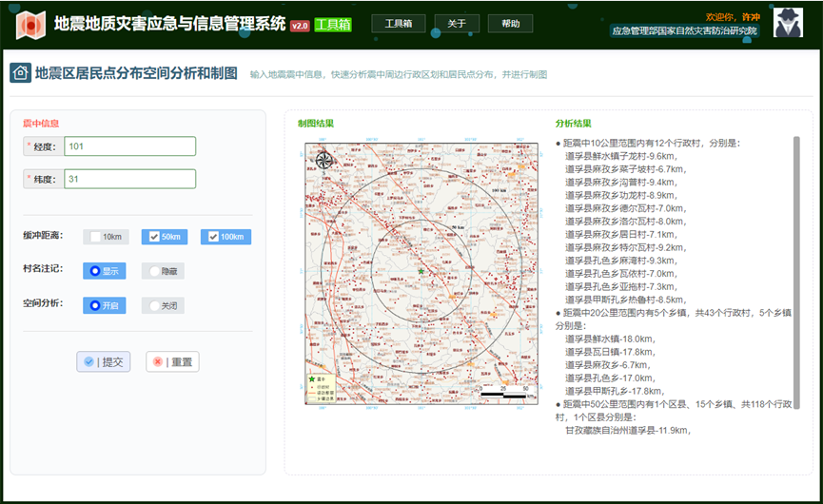Open the 工具箱 menu
This screenshot has width=823, height=504.
pos(399,24)
